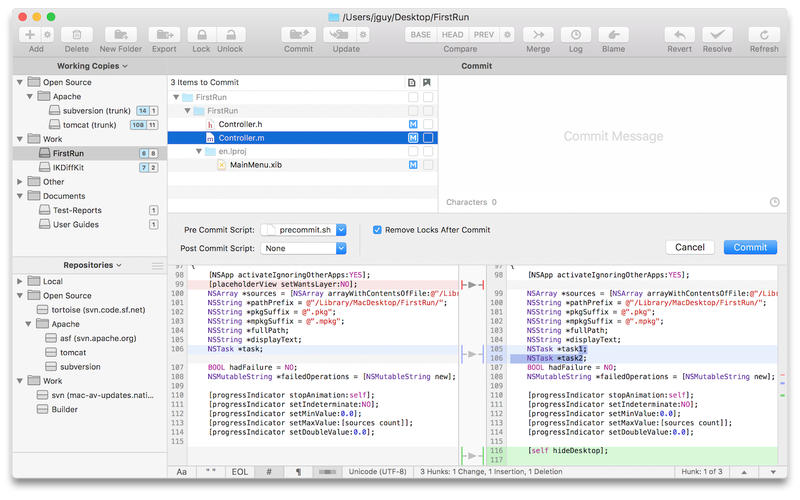Click the Unicode (UTF-8) encoding selector
Image resolution: width=800 pixels, height=500 pixels.
click(378, 472)
